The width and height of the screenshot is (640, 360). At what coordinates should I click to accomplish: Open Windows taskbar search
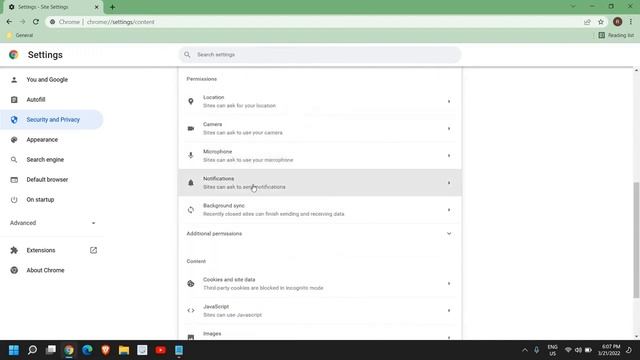(x=32, y=350)
